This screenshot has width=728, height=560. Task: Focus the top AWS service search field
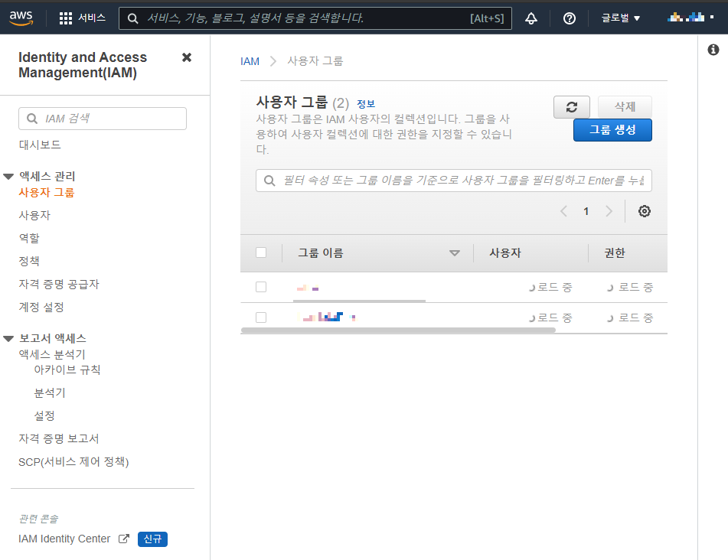(315, 18)
